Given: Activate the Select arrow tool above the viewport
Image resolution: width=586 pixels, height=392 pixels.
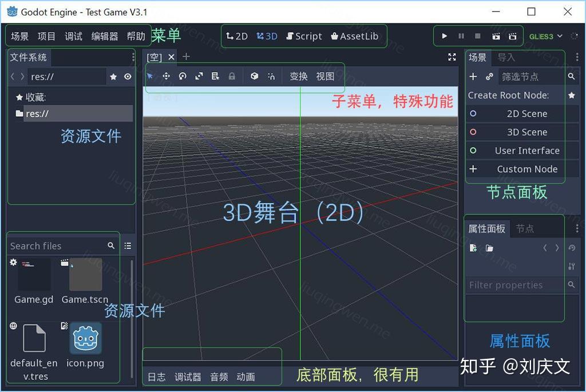Looking at the screenshot, I should pyautogui.click(x=151, y=76).
